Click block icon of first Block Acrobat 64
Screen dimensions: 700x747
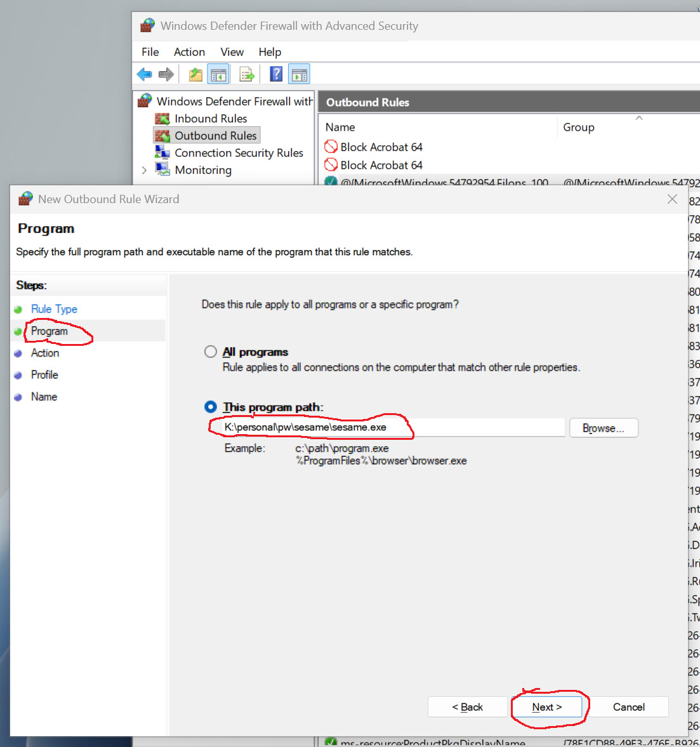click(331, 147)
